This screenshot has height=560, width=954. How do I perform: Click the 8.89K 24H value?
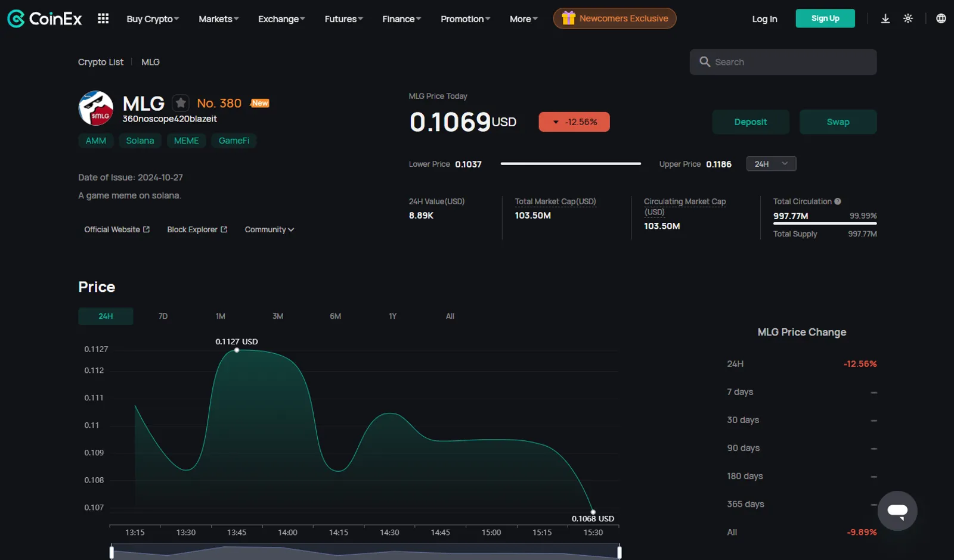421,216
